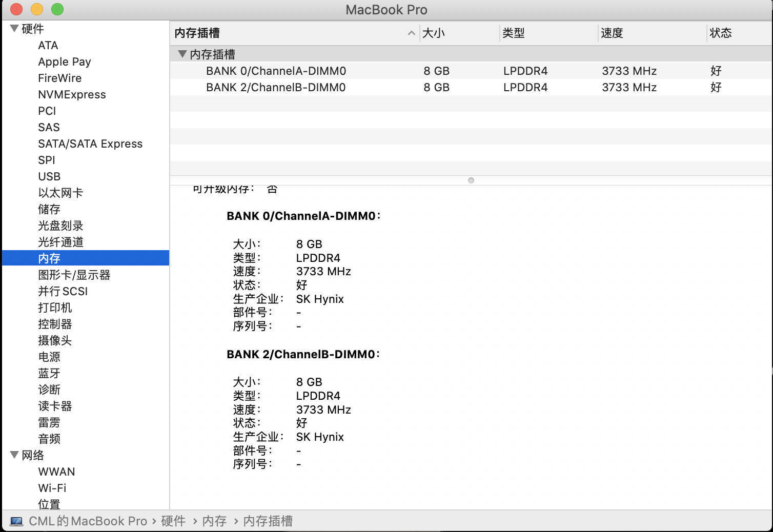The image size is (773, 532).
Task: Collapse the 硬件 section in sidebar
Action: (14, 28)
